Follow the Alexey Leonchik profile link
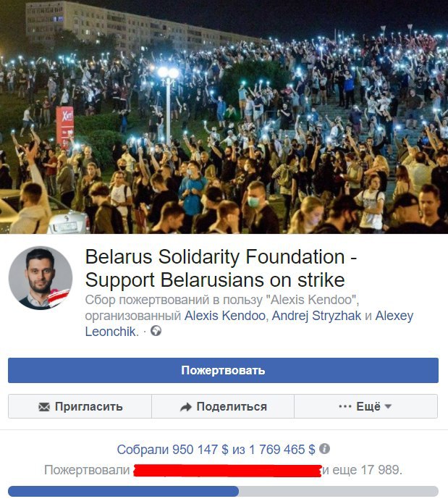The width and height of the screenshot is (448, 504). 249,324
